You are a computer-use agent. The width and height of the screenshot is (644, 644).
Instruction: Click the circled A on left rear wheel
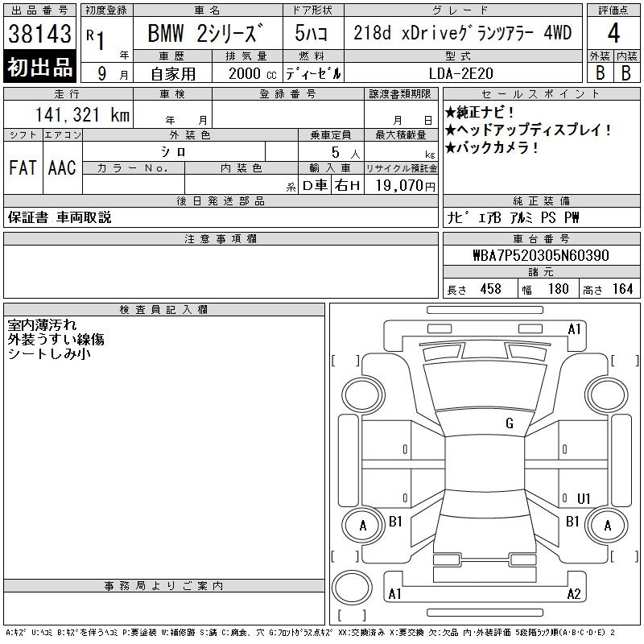[x=362, y=526]
